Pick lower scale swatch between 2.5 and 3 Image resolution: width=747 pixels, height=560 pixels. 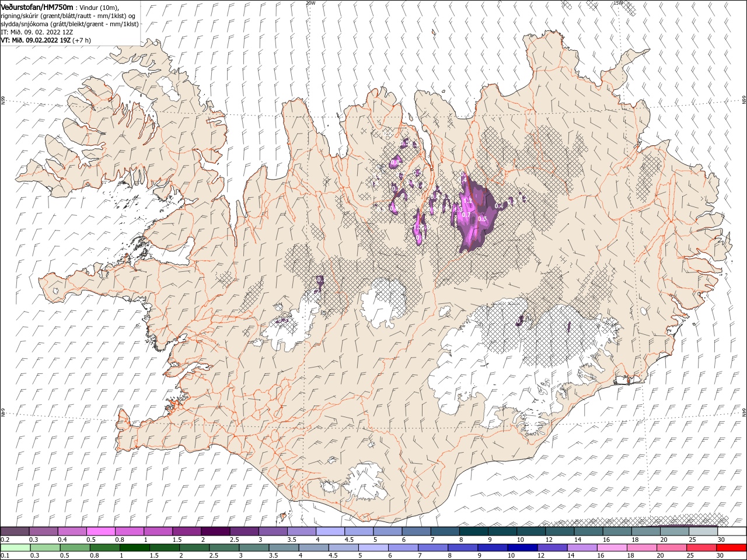[x=224, y=548]
